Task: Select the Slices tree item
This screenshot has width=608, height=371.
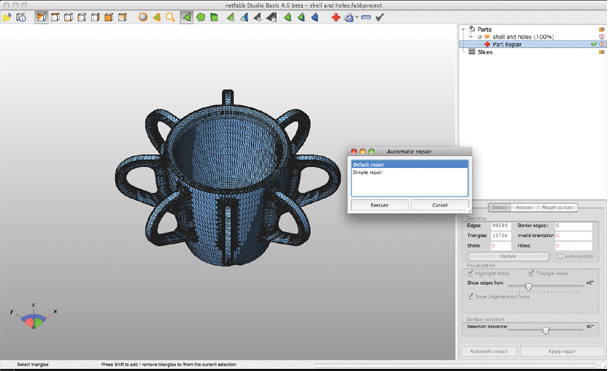Action: point(485,52)
